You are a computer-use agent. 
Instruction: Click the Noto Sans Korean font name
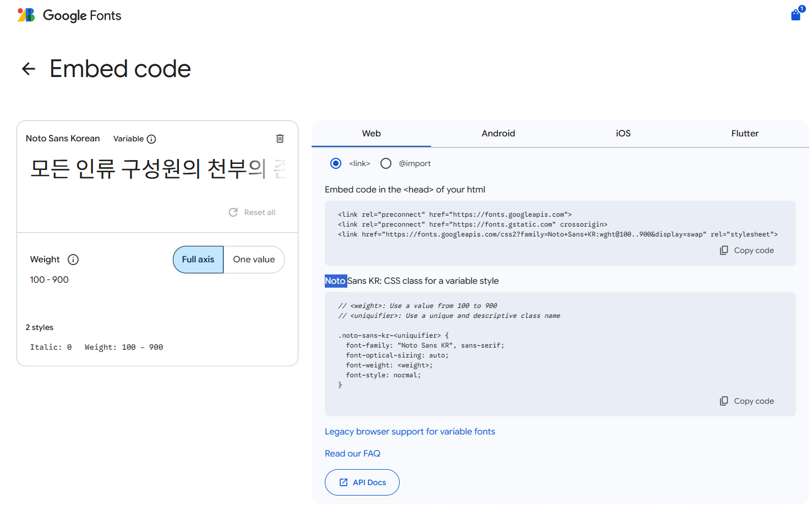tap(63, 139)
